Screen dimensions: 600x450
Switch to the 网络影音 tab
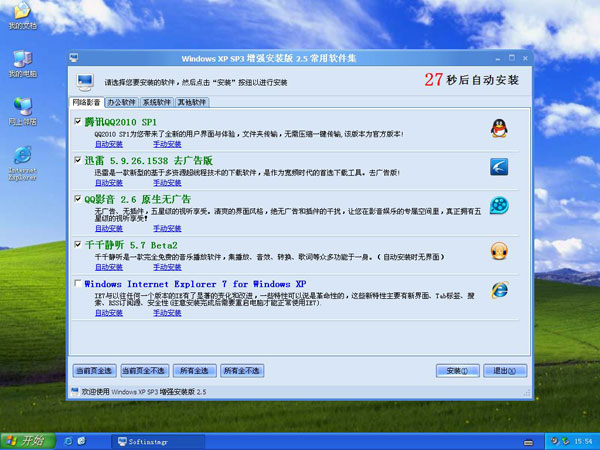tap(86, 102)
